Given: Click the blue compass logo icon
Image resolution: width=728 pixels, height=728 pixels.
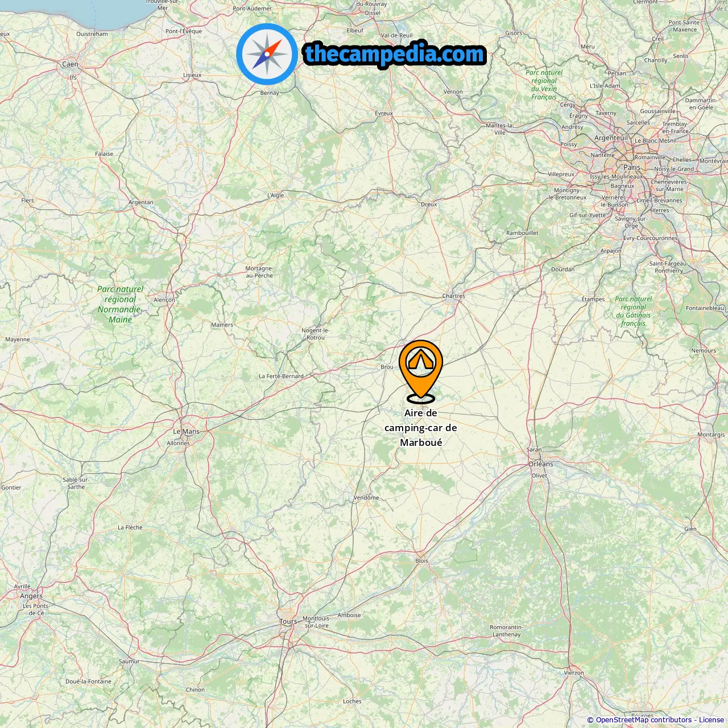Looking at the screenshot, I should click(x=267, y=54).
